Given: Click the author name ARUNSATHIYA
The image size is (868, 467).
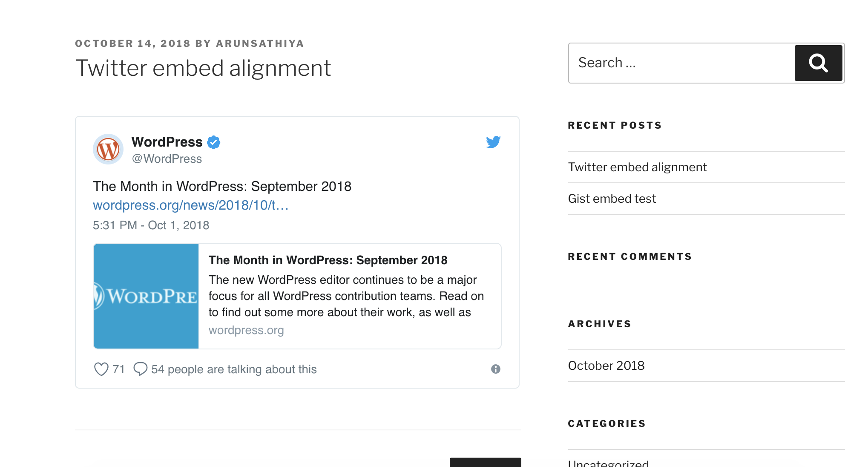Looking at the screenshot, I should tap(259, 43).
